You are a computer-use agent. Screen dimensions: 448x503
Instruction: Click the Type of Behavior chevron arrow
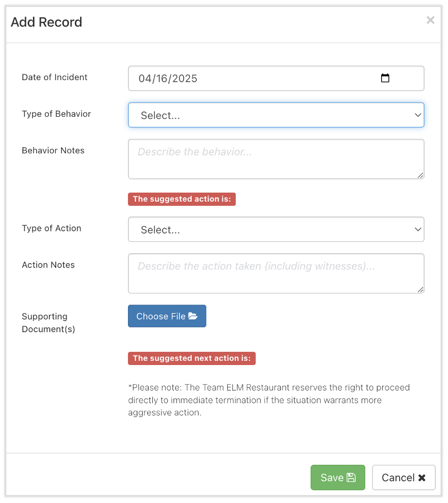tap(418, 115)
